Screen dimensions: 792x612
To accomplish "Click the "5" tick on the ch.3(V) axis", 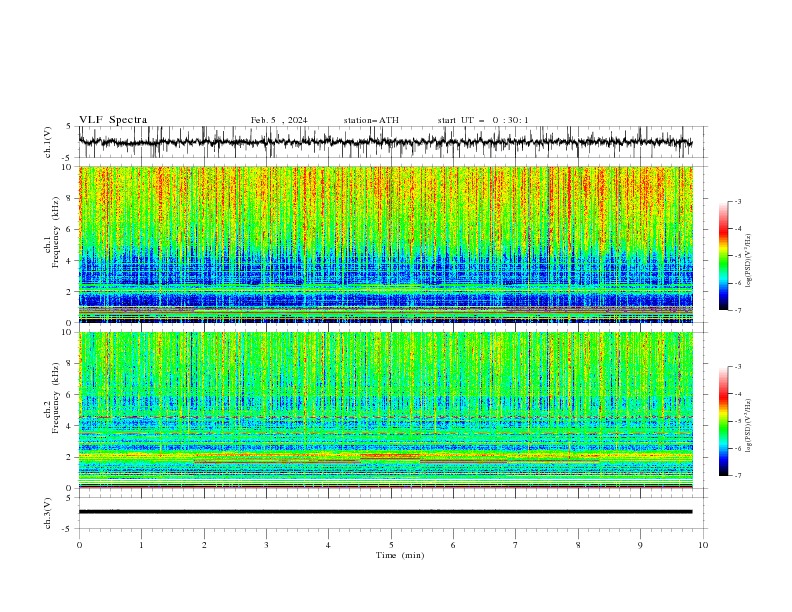I will (x=69, y=497).
